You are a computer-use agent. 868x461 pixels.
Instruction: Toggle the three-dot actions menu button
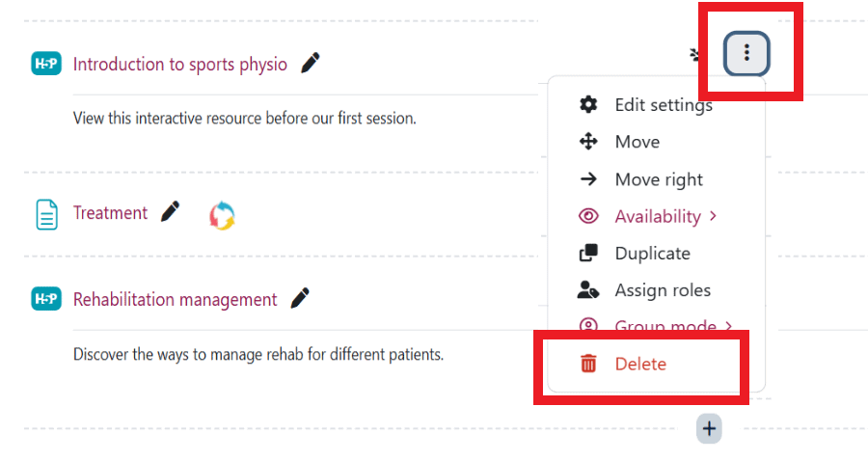[x=746, y=53]
